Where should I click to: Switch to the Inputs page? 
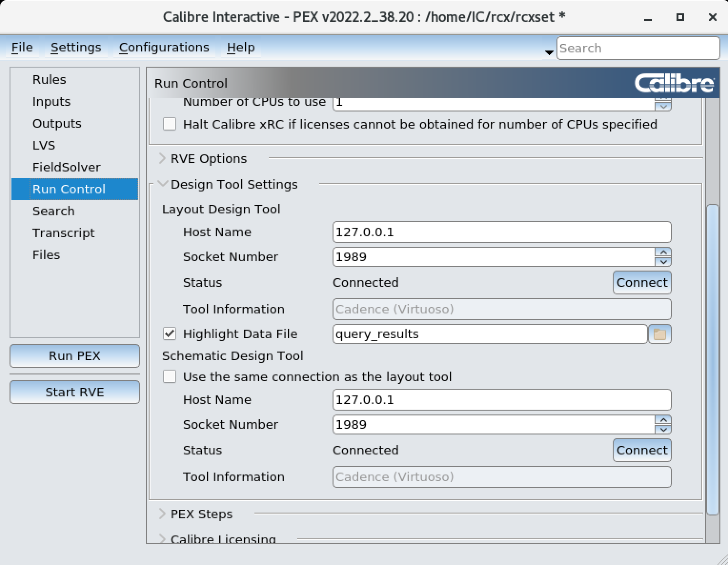click(75, 101)
